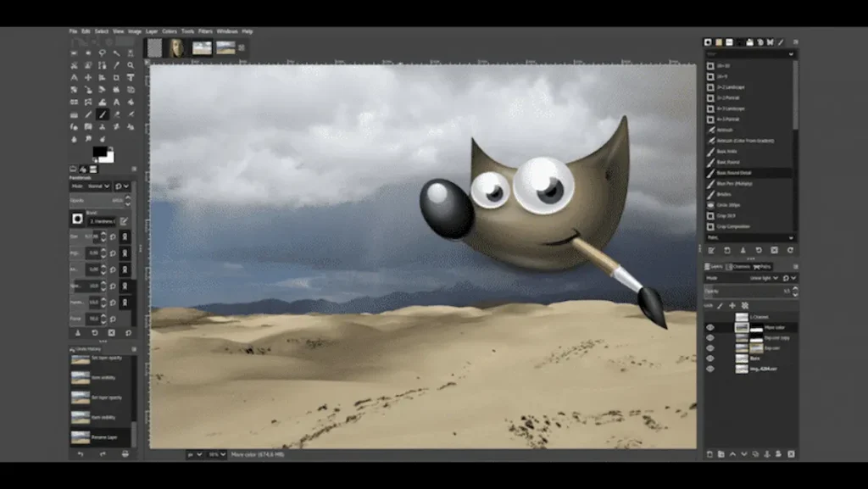
Task: Choose the Zoom magnifier tool
Action: (x=131, y=64)
